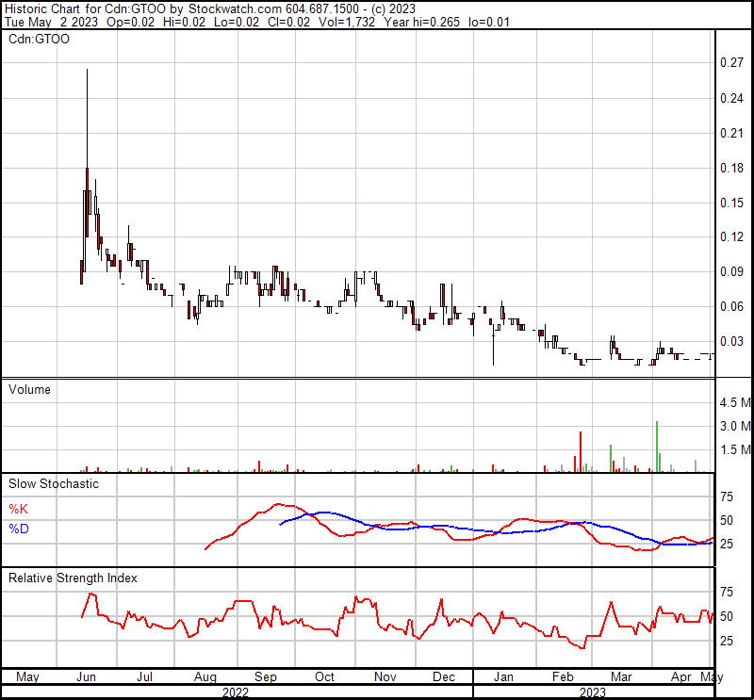Click the Dec month label
The height and width of the screenshot is (700, 754).
tap(443, 677)
